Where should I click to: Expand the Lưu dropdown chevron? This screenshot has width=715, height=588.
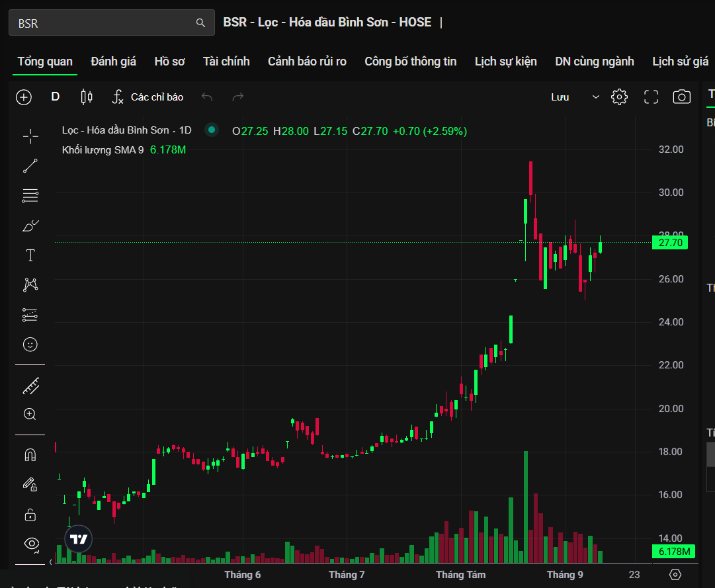595,97
